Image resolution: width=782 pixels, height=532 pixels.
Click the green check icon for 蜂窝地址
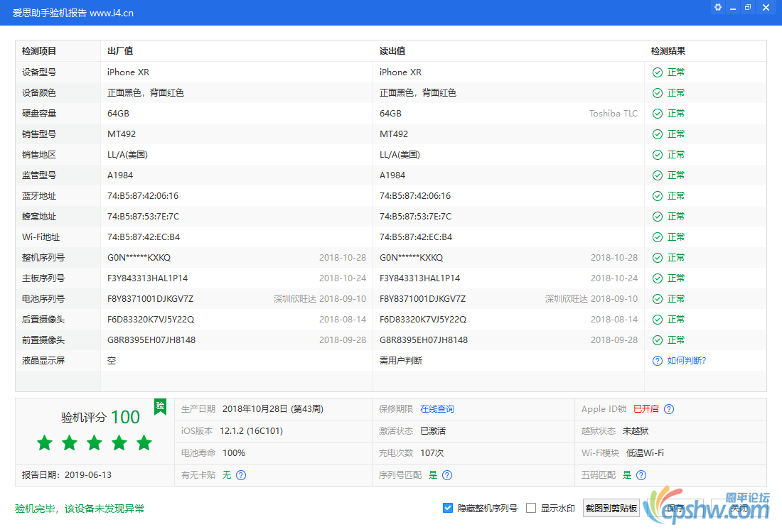click(658, 217)
